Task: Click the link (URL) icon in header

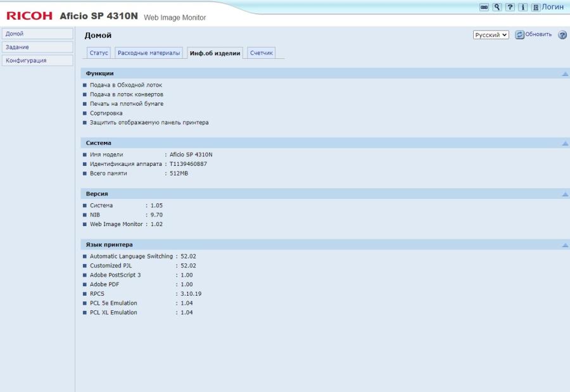Action: (x=484, y=7)
